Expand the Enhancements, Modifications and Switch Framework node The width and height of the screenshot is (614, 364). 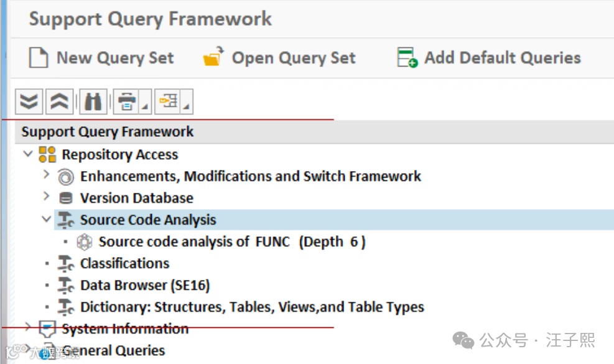coord(46,175)
